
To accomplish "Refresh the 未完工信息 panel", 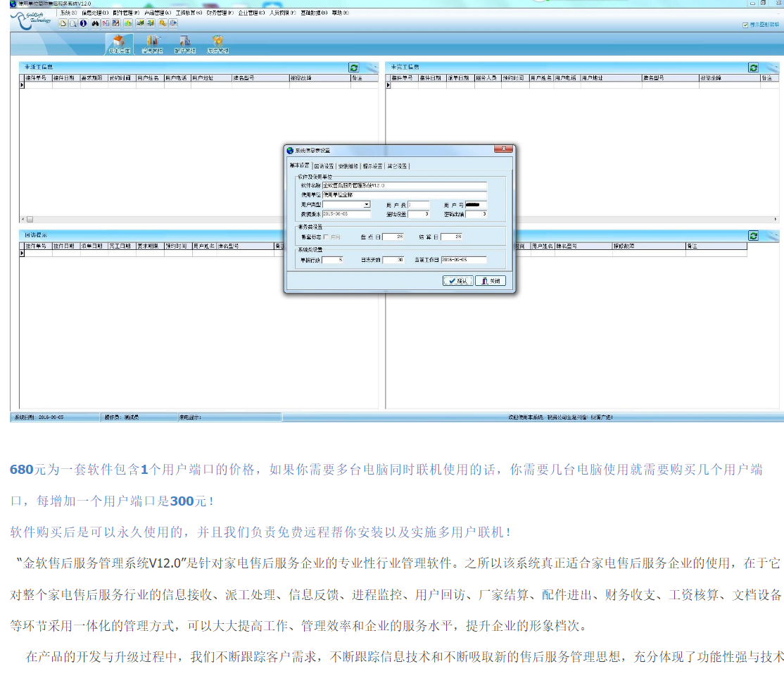I will click(754, 68).
